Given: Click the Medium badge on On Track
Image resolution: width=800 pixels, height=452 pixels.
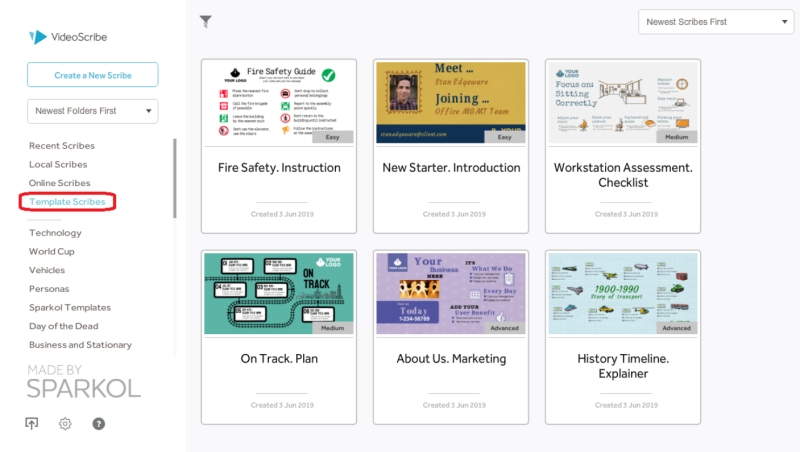Looking at the screenshot, I should (333, 328).
